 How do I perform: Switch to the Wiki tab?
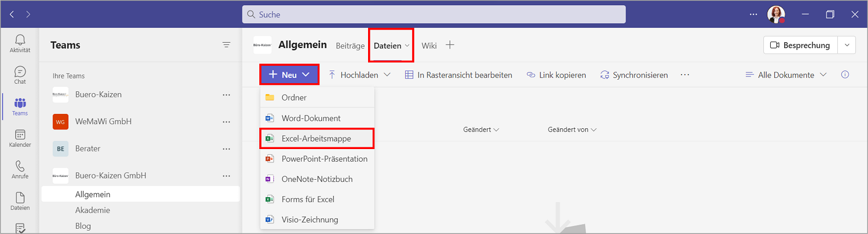click(x=429, y=45)
